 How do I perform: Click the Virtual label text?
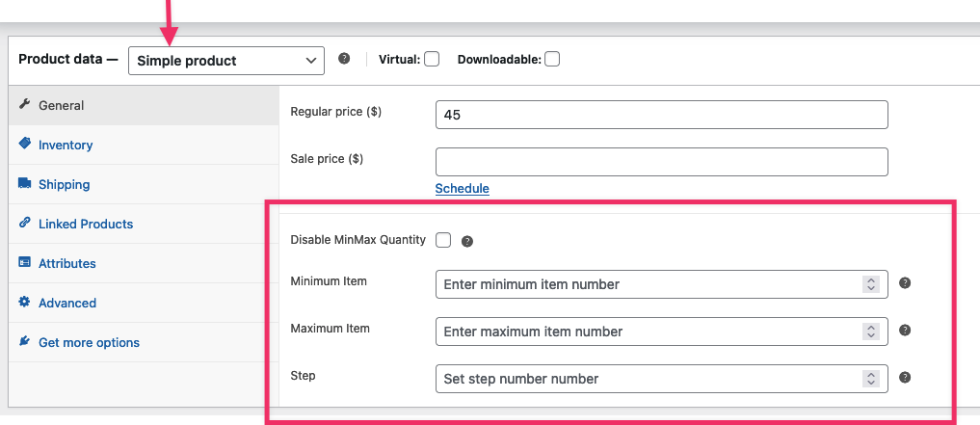click(399, 60)
